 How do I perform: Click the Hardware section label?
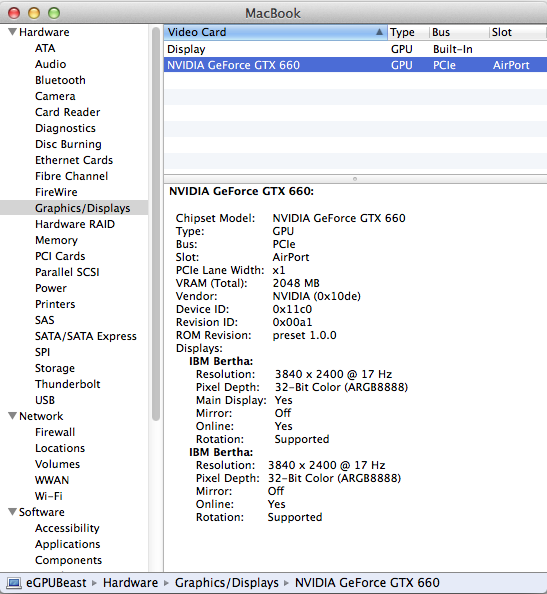44,32
